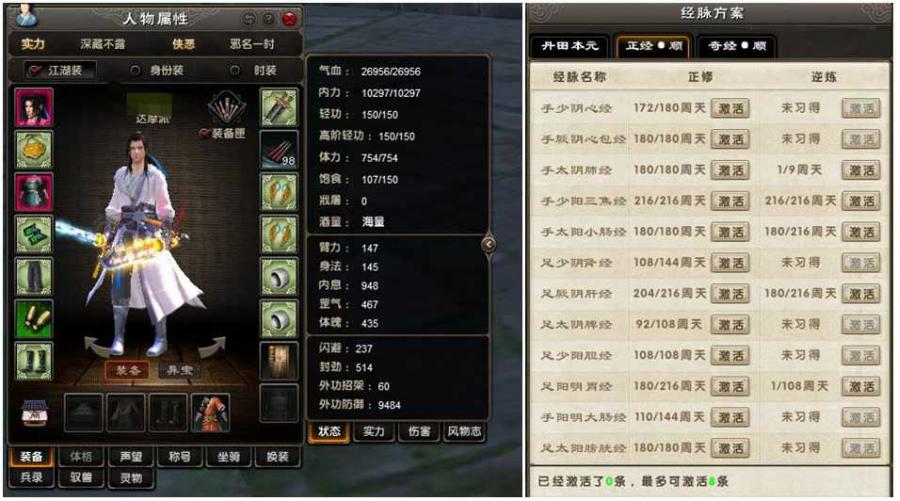The image size is (900, 501).
Task: Select the sword weapon slot icon
Action: [280, 107]
